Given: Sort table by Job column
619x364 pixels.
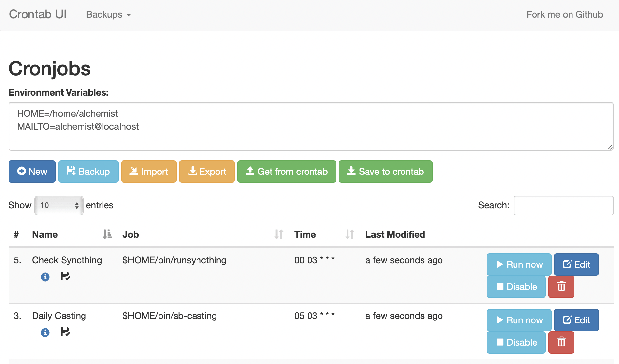Looking at the screenshot, I should 203,234.
